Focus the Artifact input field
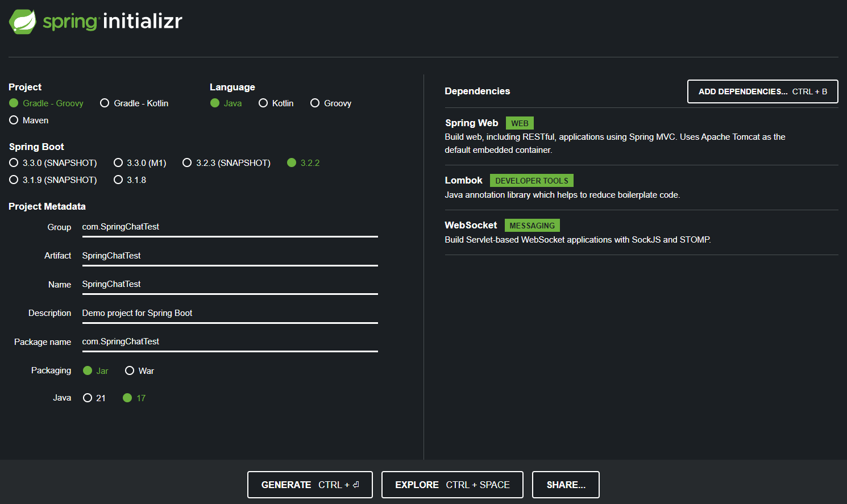This screenshot has height=504, width=847. [x=230, y=256]
